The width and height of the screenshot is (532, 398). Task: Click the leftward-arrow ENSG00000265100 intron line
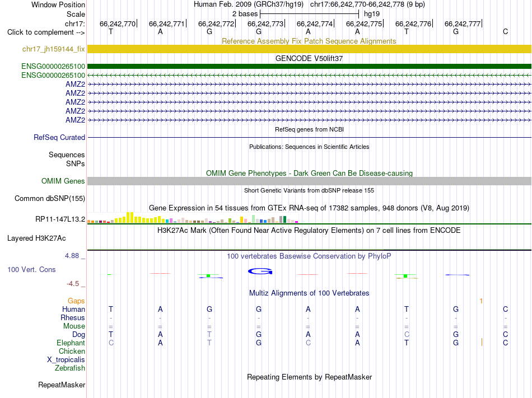coord(309,75)
